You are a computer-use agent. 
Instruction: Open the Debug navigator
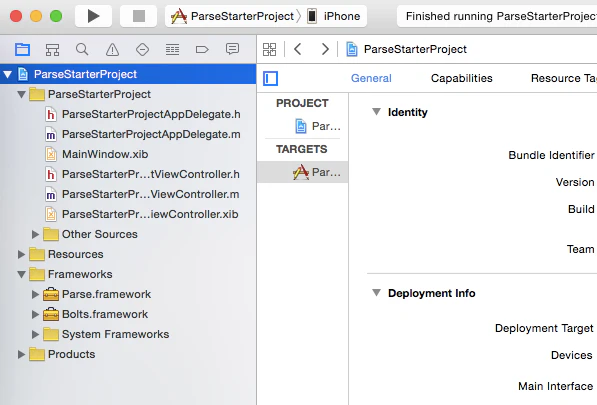(172, 49)
